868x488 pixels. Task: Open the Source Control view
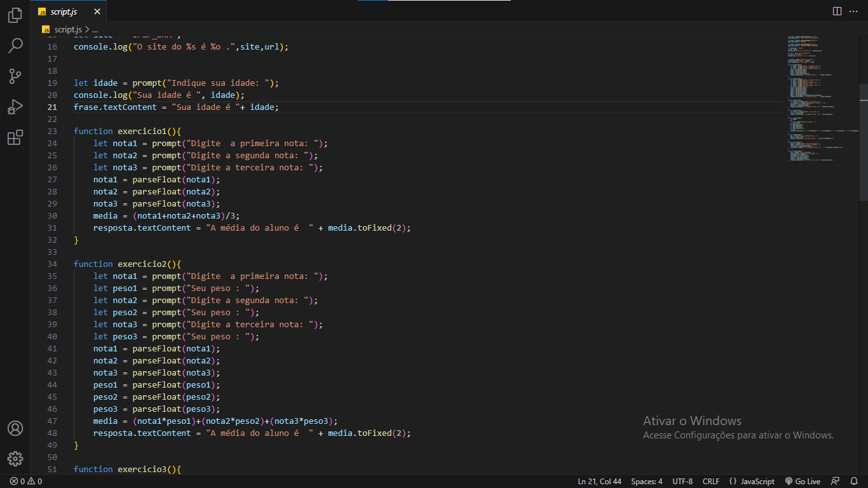tap(15, 76)
